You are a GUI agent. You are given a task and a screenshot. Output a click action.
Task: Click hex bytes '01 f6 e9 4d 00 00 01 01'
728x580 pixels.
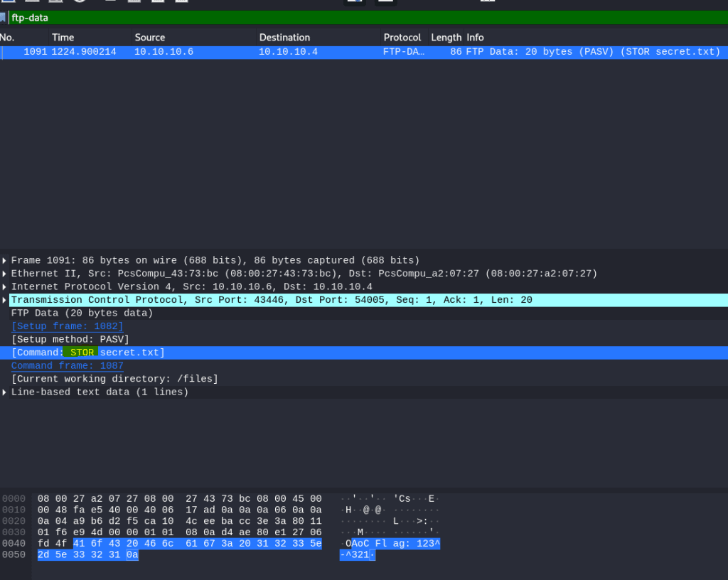click(x=105, y=532)
